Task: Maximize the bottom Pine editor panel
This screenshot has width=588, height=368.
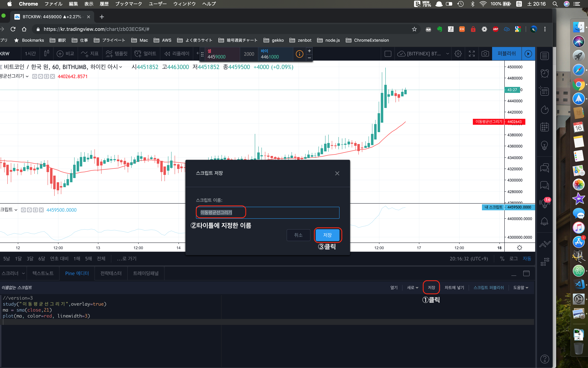Action: 526,273
